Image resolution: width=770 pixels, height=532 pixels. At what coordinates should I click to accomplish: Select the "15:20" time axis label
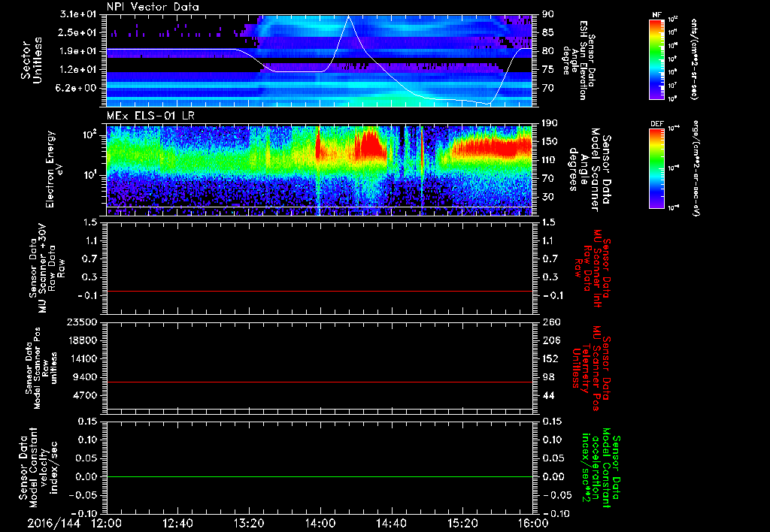(462, 523)
